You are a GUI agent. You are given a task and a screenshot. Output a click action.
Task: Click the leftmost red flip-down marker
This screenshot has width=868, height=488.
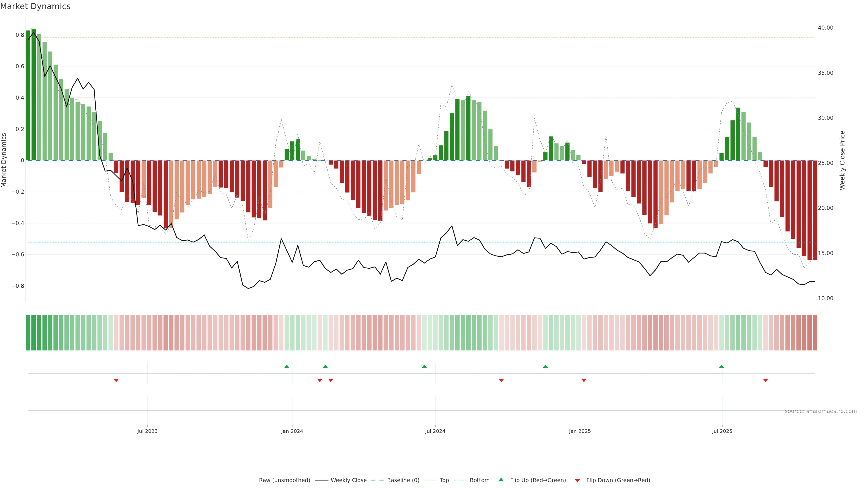tap(116, 380)
